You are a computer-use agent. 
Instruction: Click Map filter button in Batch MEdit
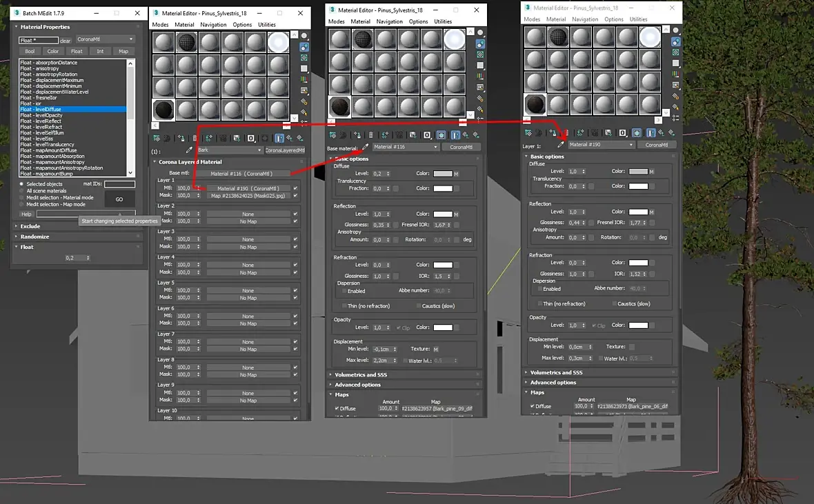coord(123,52)
